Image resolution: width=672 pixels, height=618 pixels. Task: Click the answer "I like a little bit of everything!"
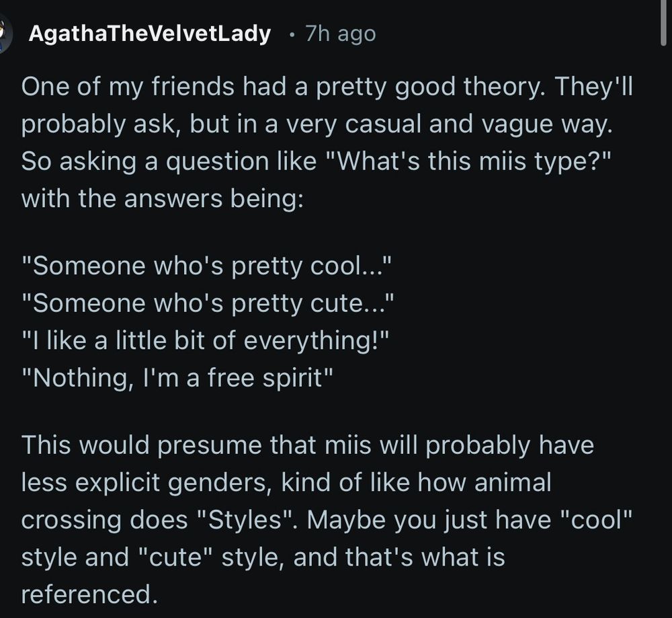(x=206, y=340)
